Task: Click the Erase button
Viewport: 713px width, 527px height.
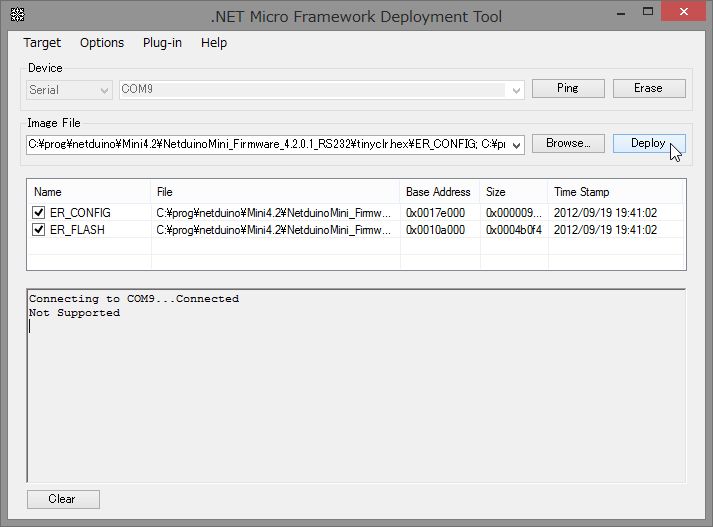Action: 649,88
